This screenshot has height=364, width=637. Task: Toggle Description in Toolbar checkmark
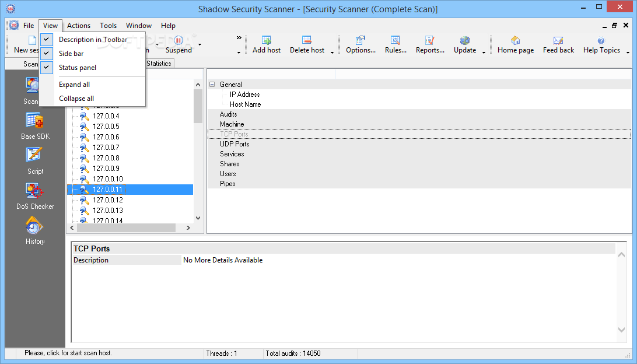[47, 40]
